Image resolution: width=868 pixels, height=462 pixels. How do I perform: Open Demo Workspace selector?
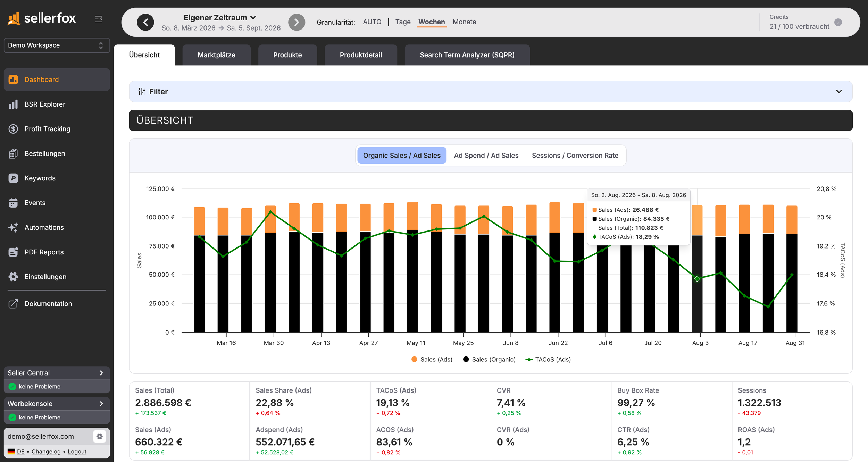57,45
